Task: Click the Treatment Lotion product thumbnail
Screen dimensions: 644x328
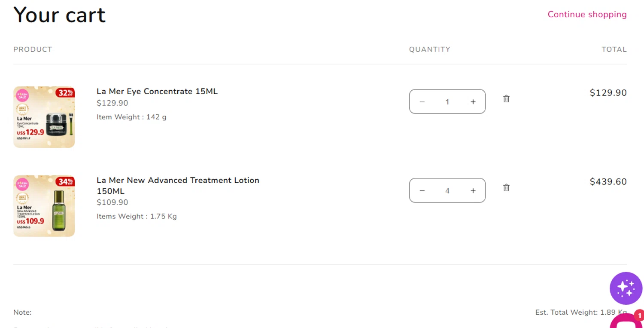Action: pyautogui.click(x=44, y=206)
